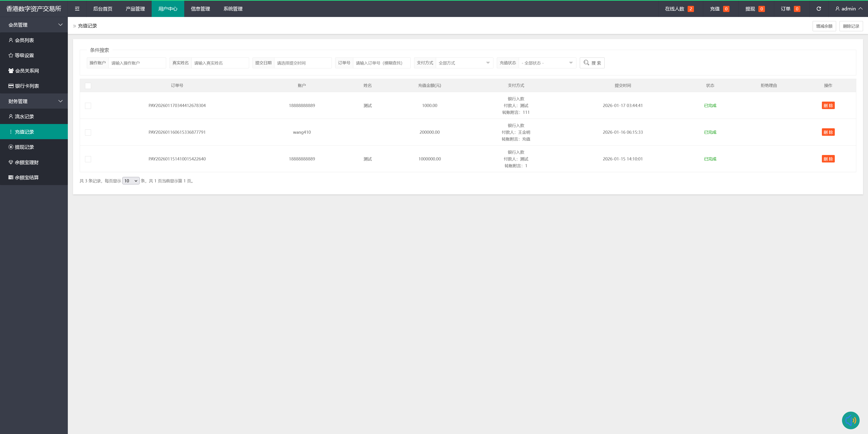
Task: Switch to the 系统管理 top tab
Action: [x=233, y=9]
